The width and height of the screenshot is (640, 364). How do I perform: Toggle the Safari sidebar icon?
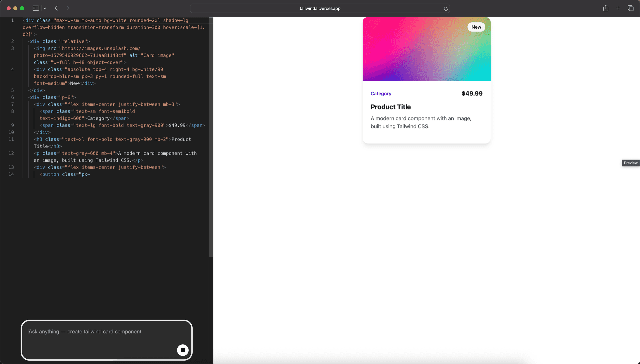pos(36,8)
